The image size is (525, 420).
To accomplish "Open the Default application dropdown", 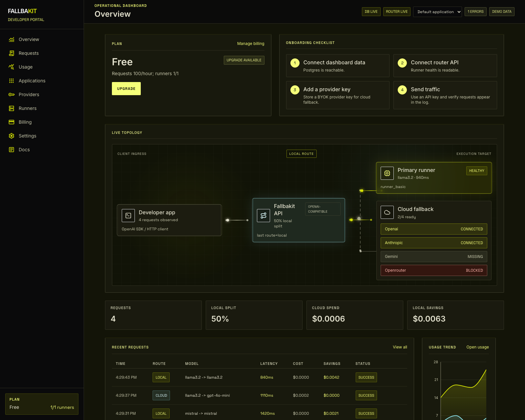I will (x=437, y=12).
